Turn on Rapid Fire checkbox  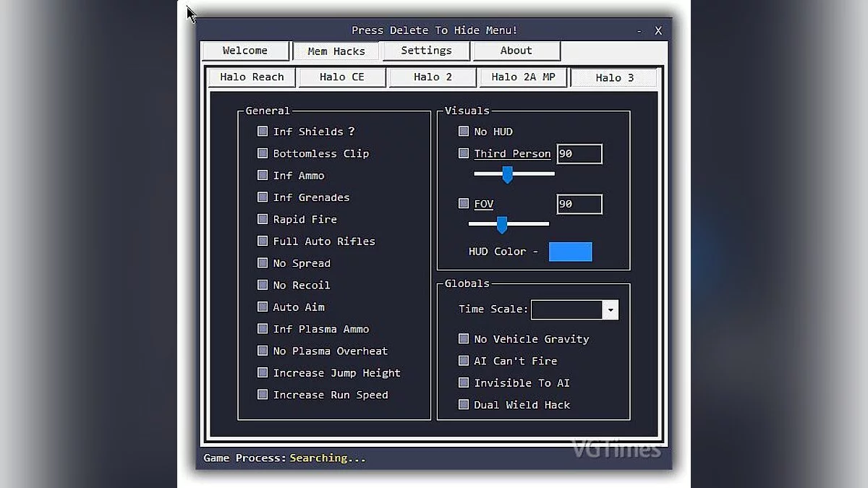[x=263, y=219]
